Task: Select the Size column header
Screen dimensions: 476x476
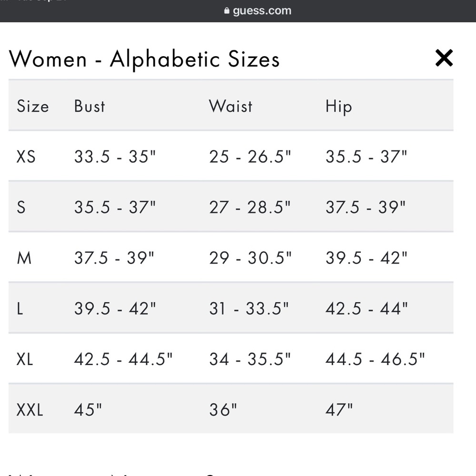Action: click(33, 106)
